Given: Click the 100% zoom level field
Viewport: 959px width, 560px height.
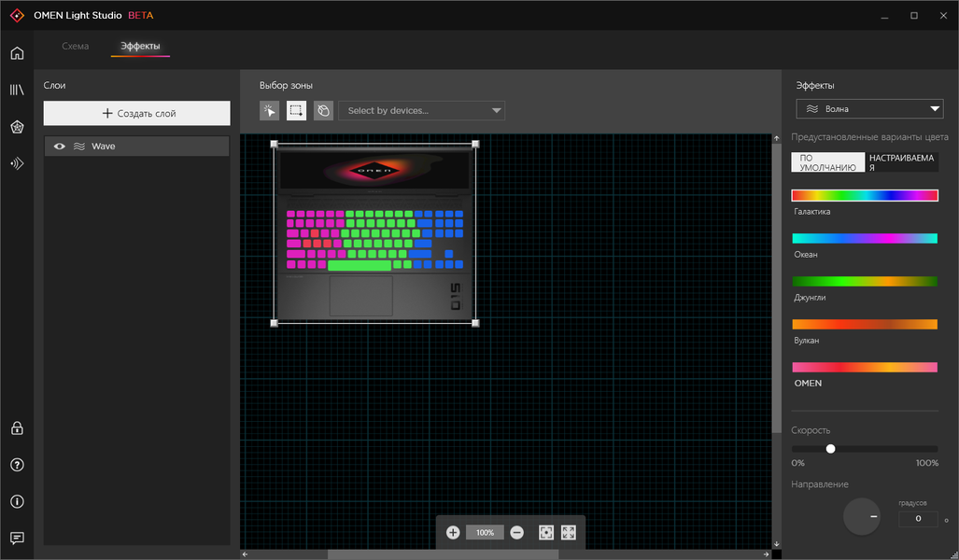Looking at the screenshot, I should point(485,533).
